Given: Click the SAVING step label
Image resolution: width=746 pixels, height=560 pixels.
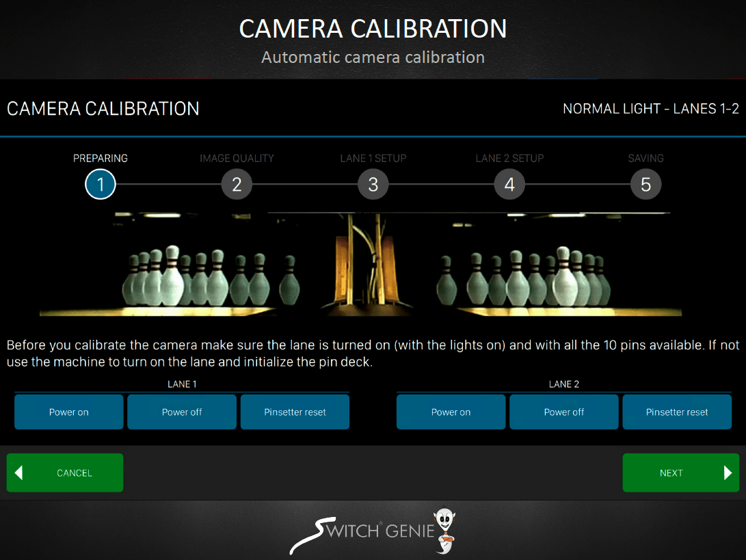Looking at the screenshot, I should coord(645,159).
